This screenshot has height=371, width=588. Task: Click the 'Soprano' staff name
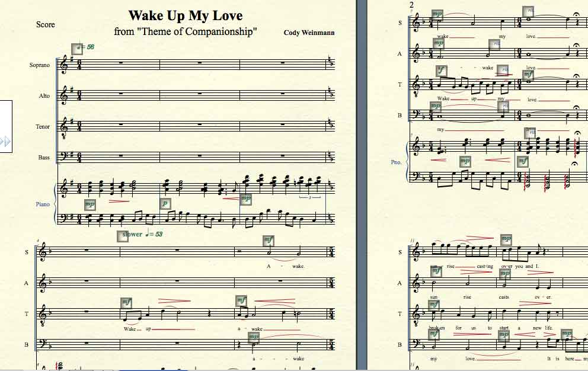(x=39, y=65)
